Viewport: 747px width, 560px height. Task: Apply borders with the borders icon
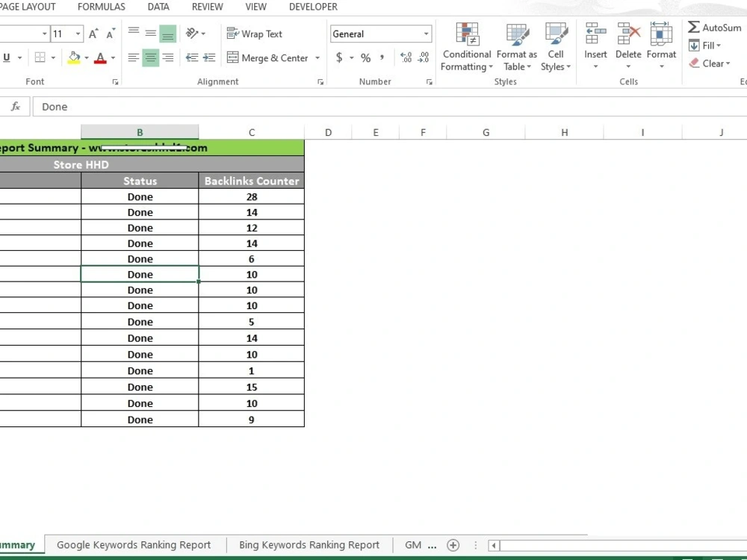click(x=40, y=57)
